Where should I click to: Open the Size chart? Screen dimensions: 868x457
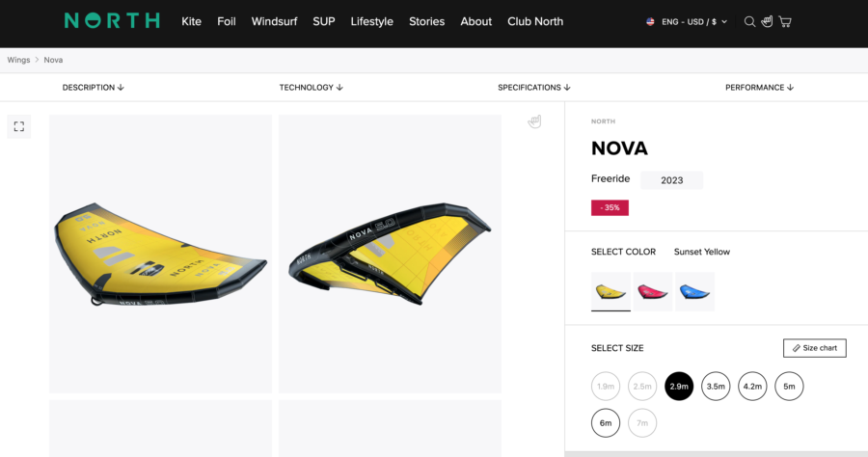(x=814, y=348)
